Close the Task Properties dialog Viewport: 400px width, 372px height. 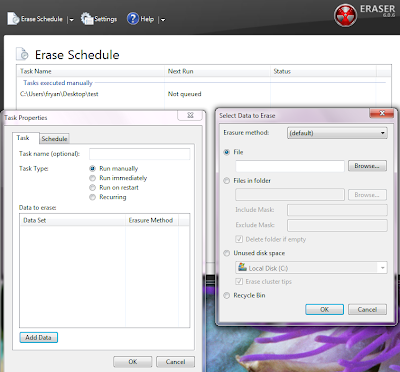[190, 115]
